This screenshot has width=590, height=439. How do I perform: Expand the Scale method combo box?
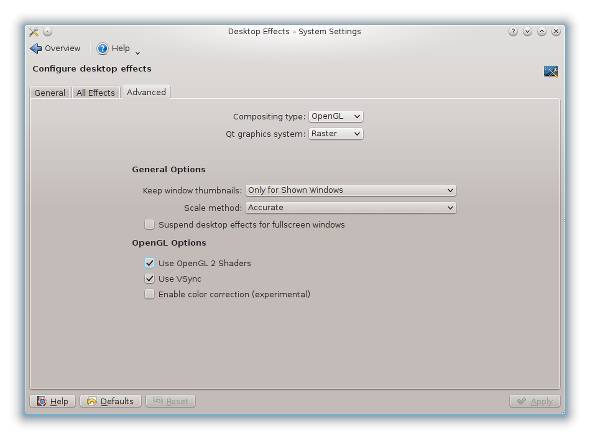(x=351, y=208)
